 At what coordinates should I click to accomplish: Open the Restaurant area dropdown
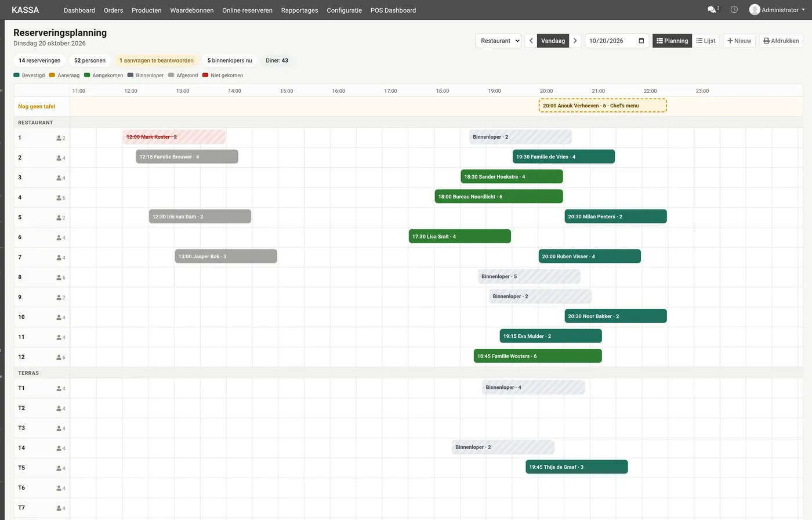[x=498, y=41]
